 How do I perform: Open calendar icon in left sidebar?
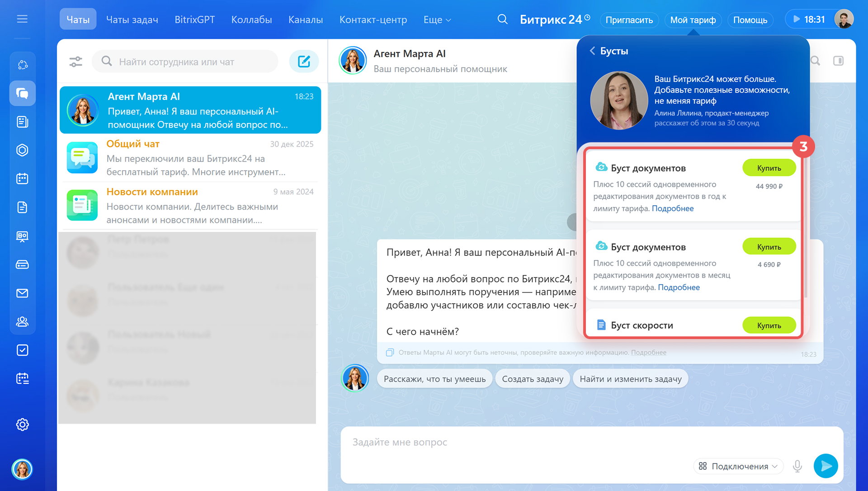(22, 179)
